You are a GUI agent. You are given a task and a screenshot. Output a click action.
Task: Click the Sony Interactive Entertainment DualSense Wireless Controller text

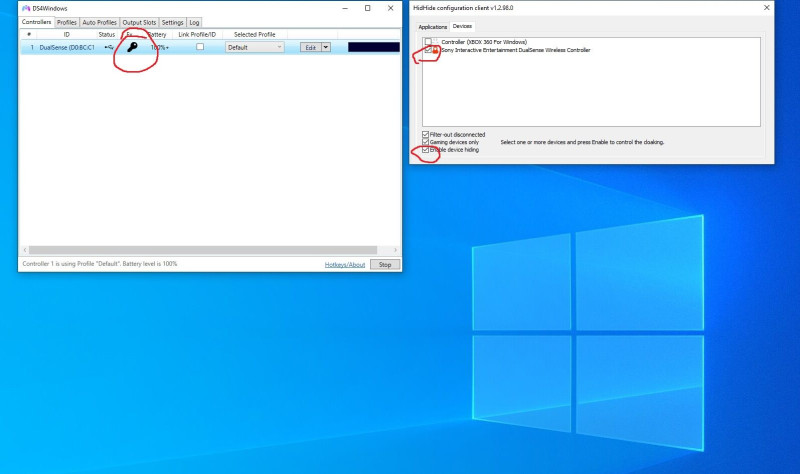point(515,50)
